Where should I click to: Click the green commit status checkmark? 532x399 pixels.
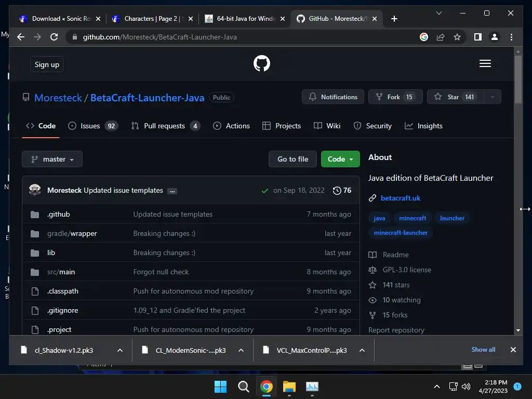pos(264,191)
